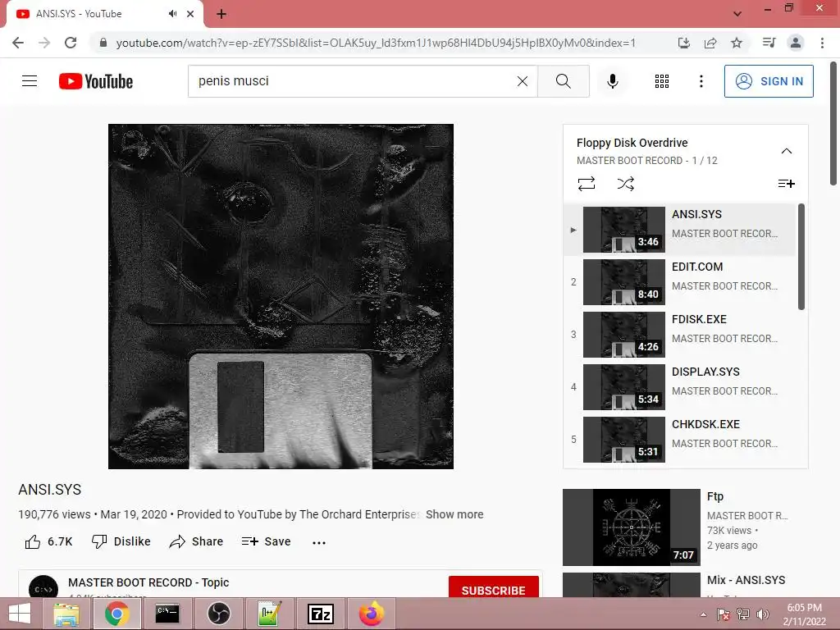Toggle shuffle playlist icon
Screen dimensions: 840x630
(x=625, y=184)
